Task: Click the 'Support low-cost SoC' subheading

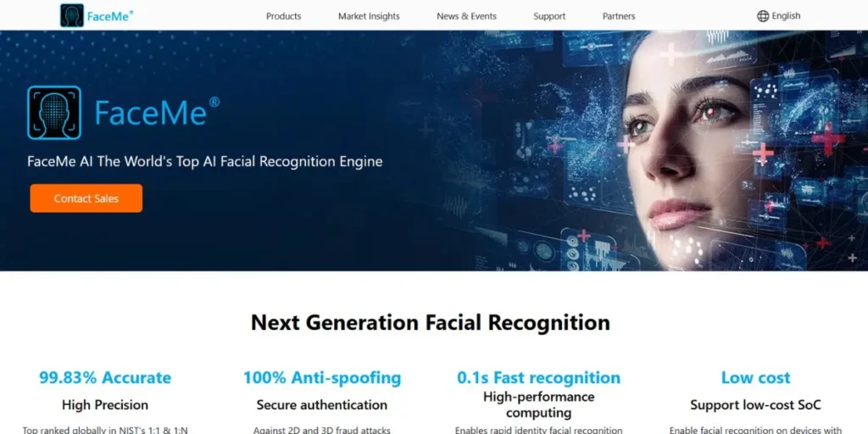Action: pyautogui.click(x=755, y=404)
